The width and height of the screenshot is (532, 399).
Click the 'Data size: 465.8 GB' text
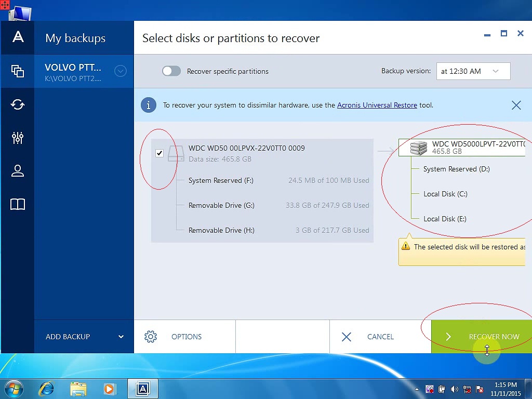[x=220, y=159]
